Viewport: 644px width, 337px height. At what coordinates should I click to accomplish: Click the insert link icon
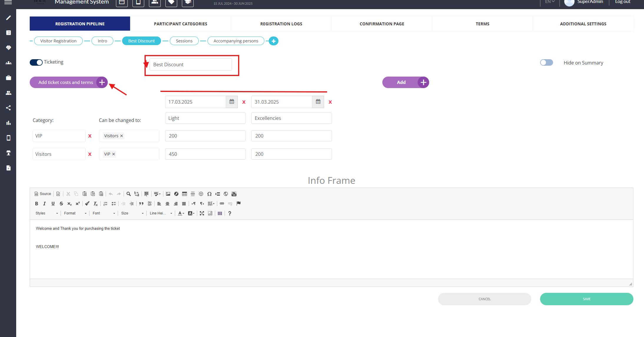tap(222, 204)
